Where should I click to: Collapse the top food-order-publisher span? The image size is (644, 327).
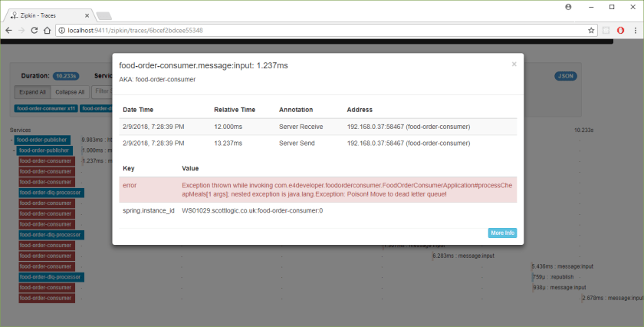coord(11,140)
